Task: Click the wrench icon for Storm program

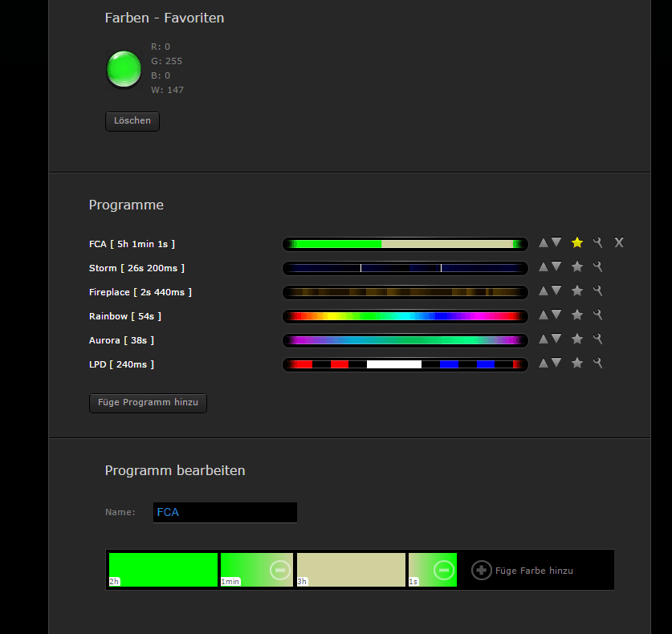Action: (597, 267)
